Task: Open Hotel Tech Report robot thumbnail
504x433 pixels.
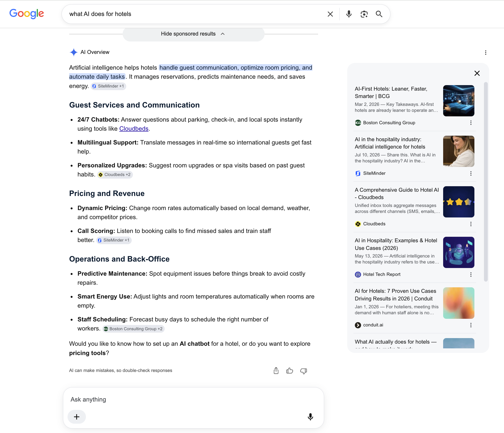Action: coord(458,252)
